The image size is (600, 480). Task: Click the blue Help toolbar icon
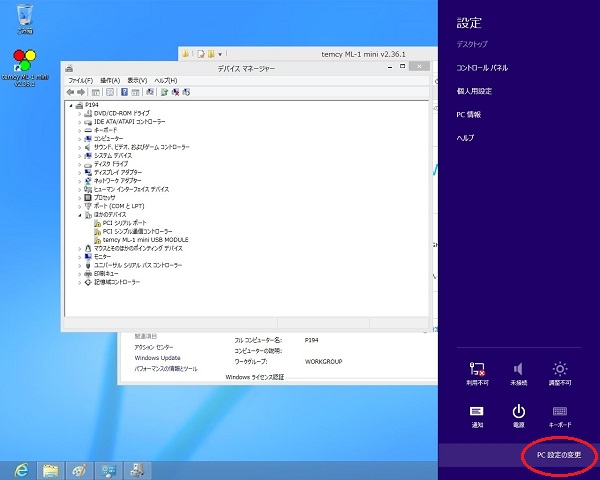coord(124,92)
